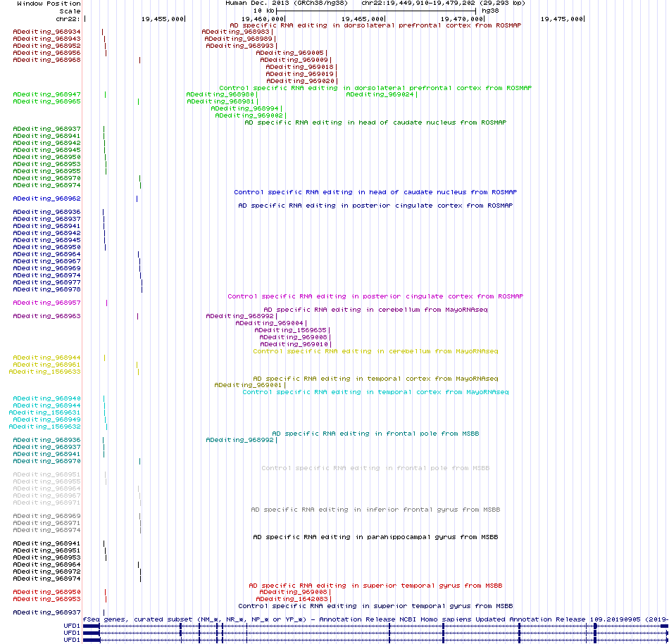Open 'Control specific RNA editing in frontal pole from MSBB' title
Image resolution: width=669 pixels, height=644 pixels.
[x=375, y=468]
